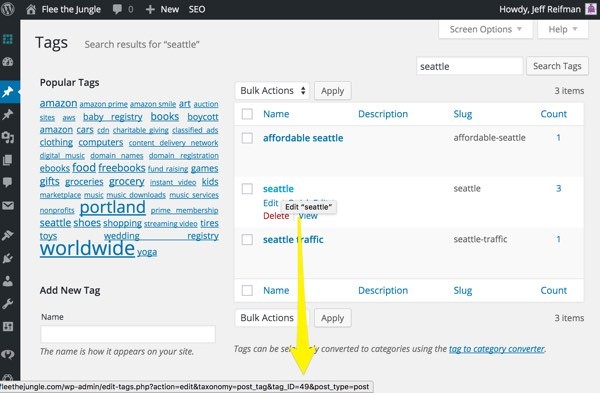Image resolution: width=600 pixels, height=393 pixels.
Task: Open the Users person icon in sidebar
Action: (8, 281)
